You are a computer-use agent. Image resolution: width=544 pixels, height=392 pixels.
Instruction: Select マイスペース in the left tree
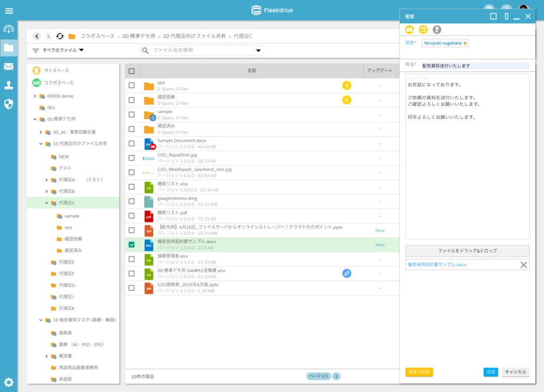(56, 71)
